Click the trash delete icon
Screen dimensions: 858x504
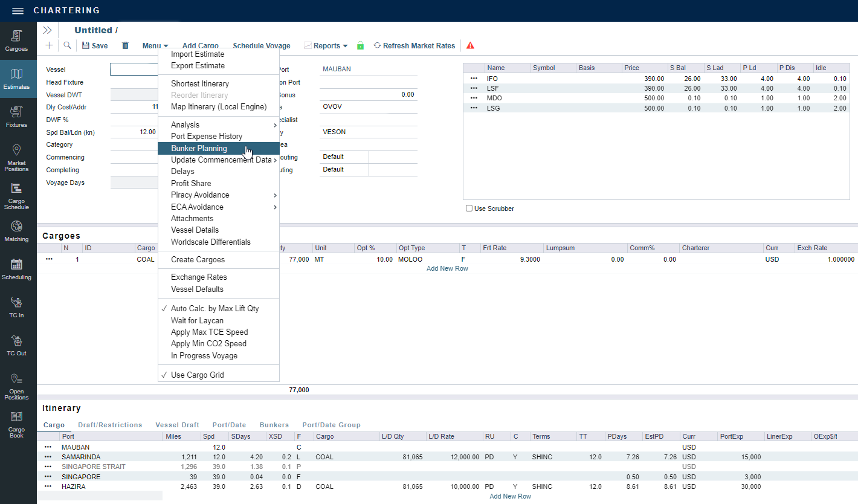click(126, 46)
